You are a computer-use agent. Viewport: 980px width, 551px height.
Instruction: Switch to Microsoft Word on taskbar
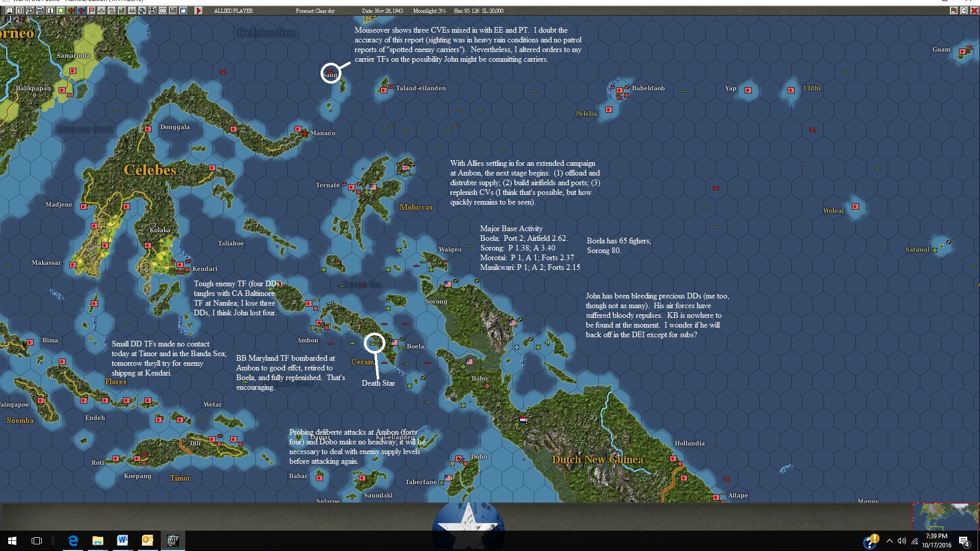pyautogui.click(x=122, y=541)
